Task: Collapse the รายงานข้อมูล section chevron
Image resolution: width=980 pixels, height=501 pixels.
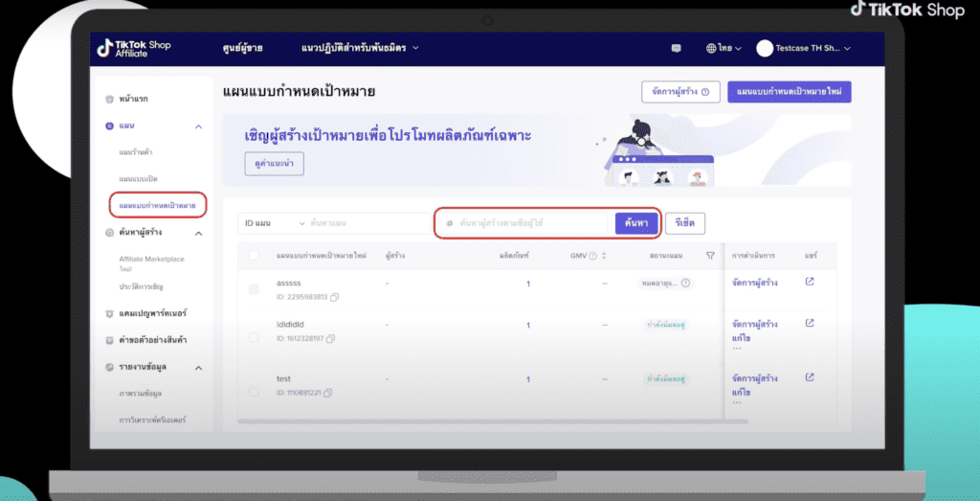Action: (x=199, y=368)
